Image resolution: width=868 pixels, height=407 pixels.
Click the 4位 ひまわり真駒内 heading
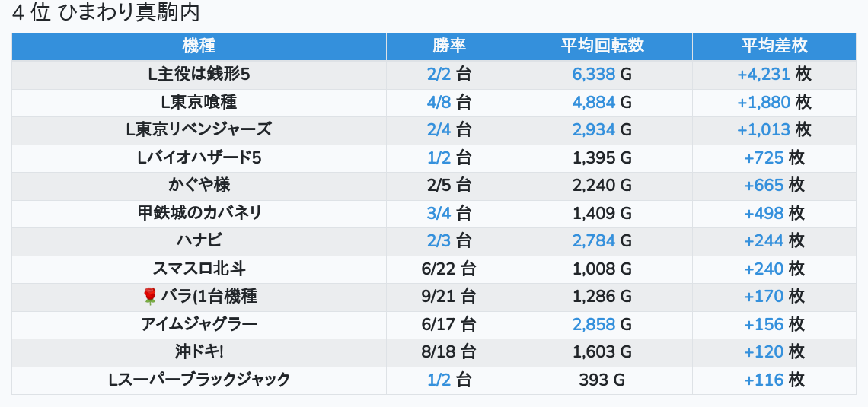click(x=106, y=13)
